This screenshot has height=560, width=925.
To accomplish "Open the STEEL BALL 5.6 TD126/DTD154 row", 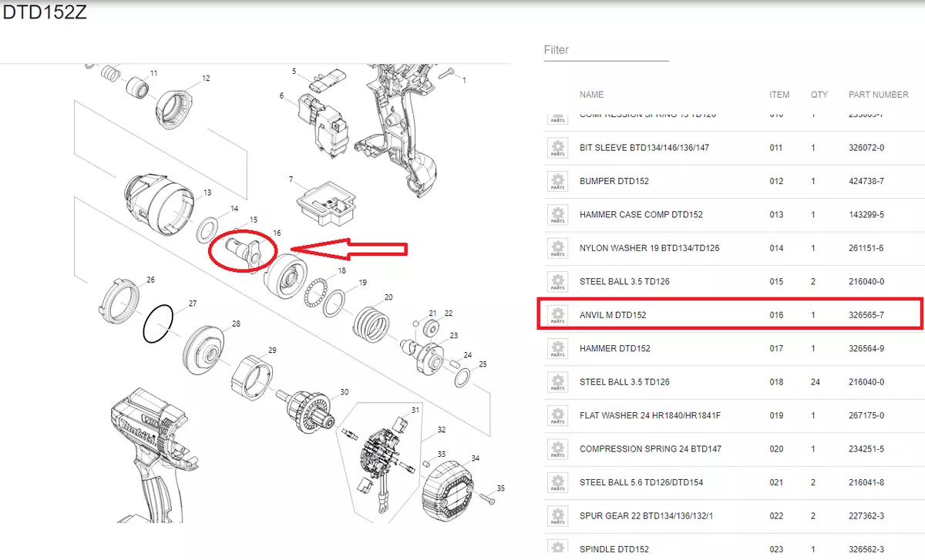I will [735, 483].
